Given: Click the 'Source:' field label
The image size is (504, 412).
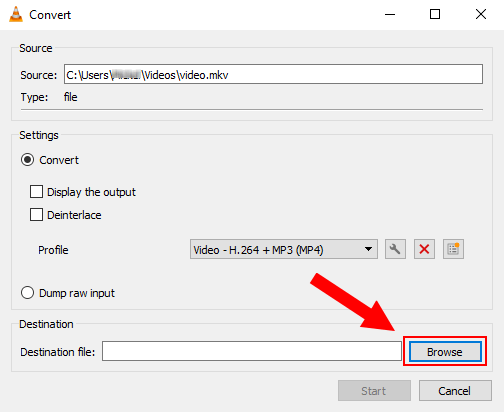Looking at the screenshot, I should pos(39,75).
